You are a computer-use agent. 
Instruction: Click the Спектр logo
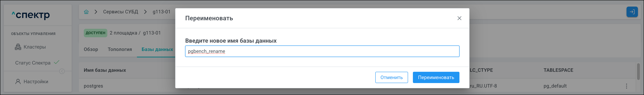coord(31,15)
